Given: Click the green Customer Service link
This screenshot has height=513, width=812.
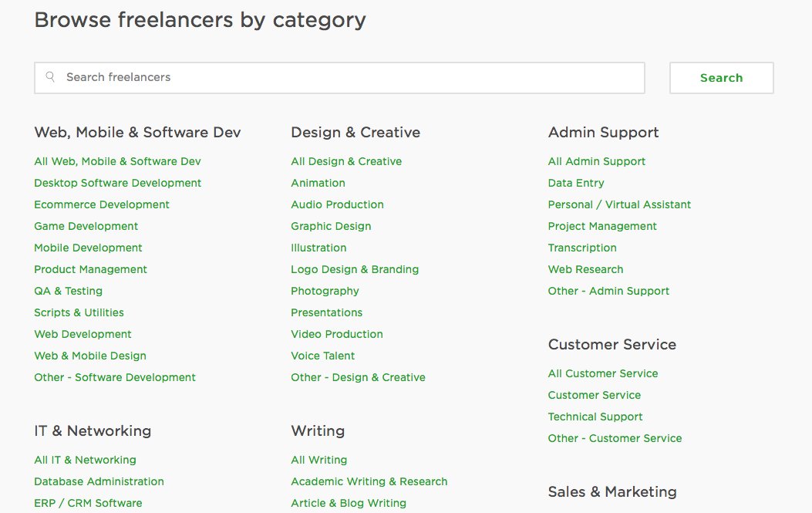Looking at the screenshot, I should [x=595, y=396].
